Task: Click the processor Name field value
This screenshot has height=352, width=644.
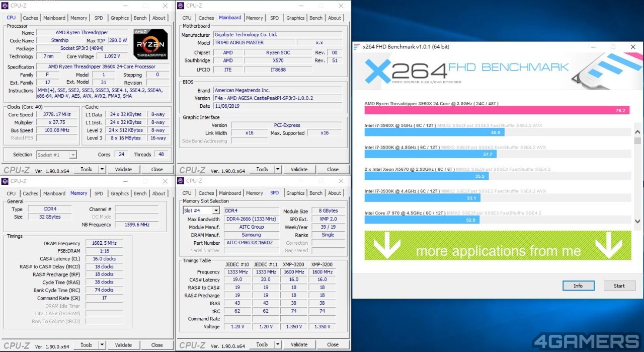Action: point(83,33)
